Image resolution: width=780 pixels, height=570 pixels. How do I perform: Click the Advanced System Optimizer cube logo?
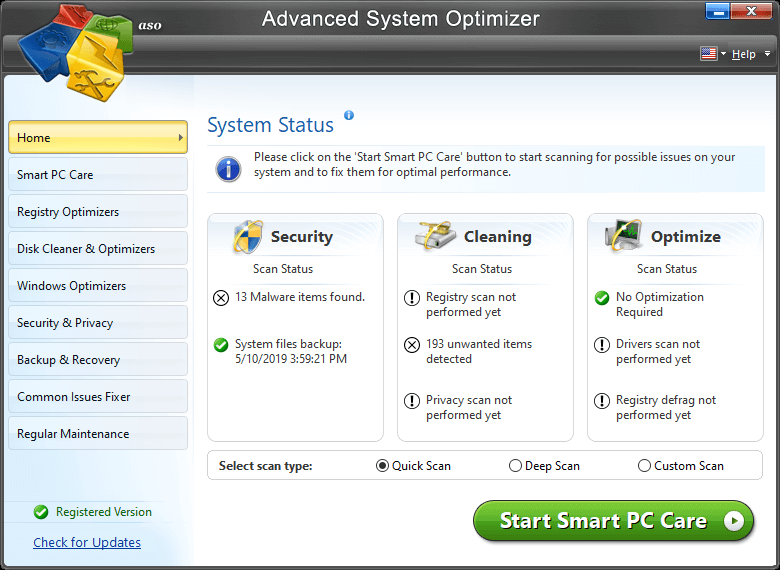point(76,52)
